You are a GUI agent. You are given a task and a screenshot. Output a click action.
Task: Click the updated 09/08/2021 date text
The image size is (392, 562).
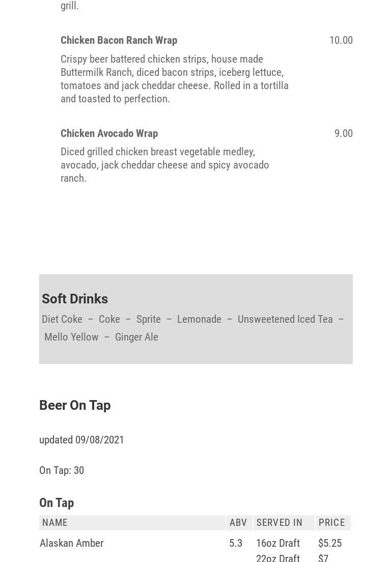(x=81, y=440)
